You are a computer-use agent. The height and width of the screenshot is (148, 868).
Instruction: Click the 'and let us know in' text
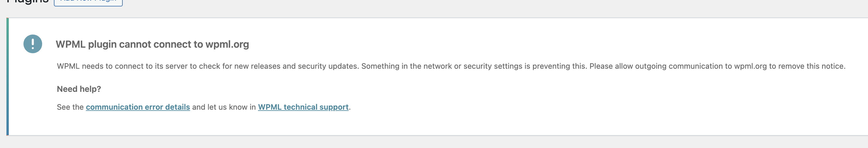[x=224, y=107]
